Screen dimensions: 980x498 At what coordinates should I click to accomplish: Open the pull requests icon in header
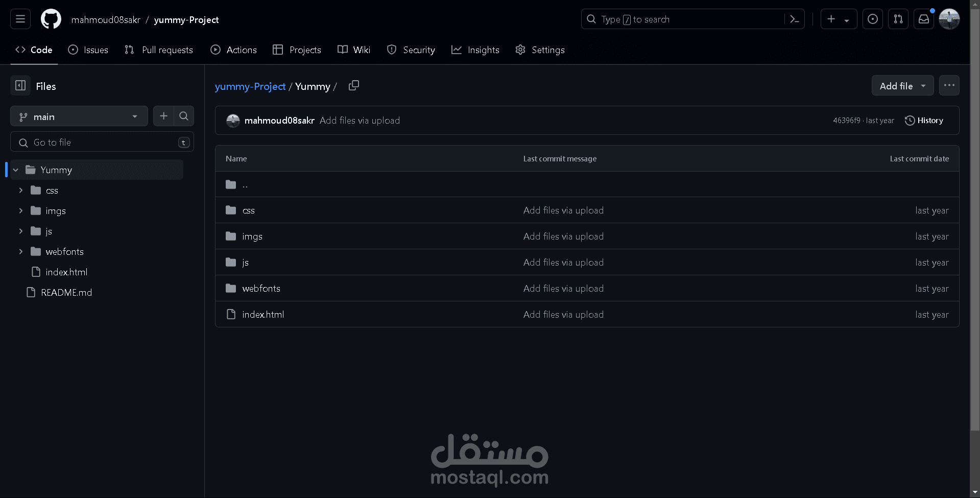point(898,19)
